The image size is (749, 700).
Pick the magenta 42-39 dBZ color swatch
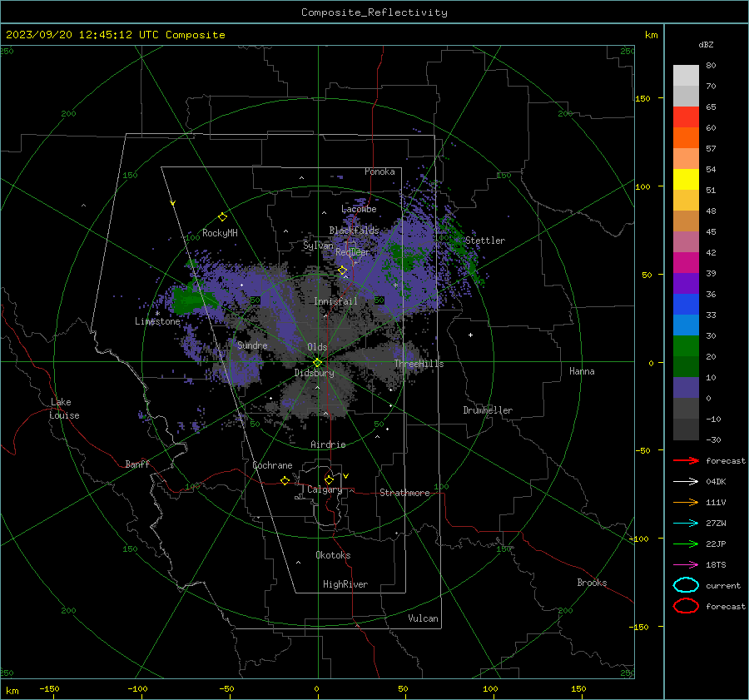(686, 263)
